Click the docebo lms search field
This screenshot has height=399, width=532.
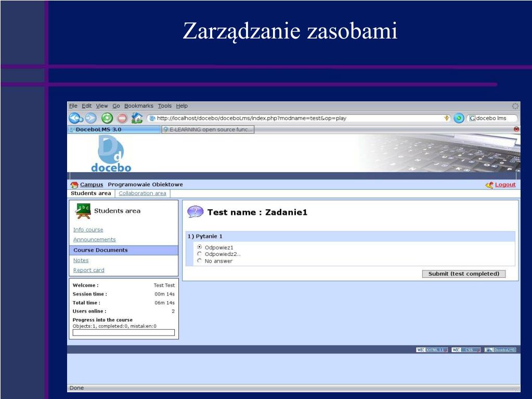click(492, 118)
